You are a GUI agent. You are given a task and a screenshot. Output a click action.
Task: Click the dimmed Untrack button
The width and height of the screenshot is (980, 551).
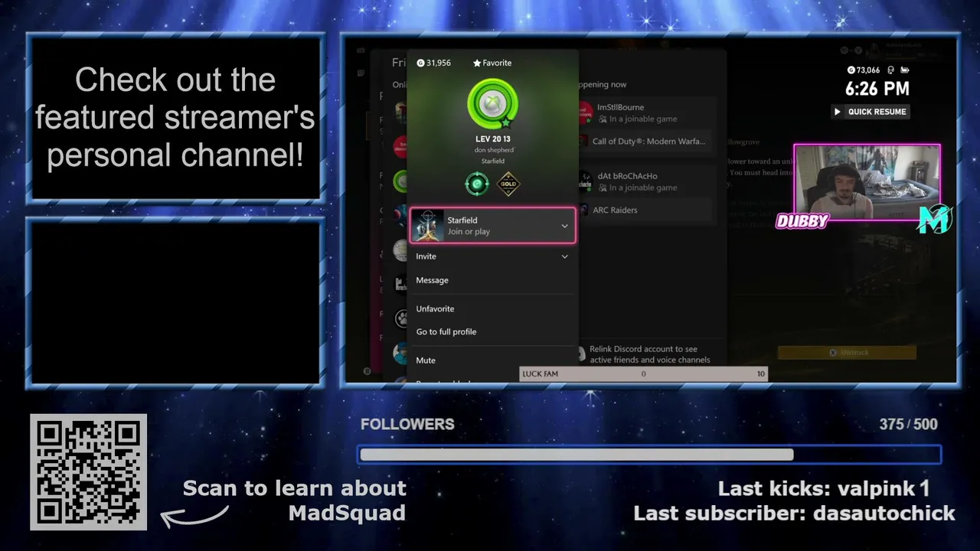click(847, 353)
